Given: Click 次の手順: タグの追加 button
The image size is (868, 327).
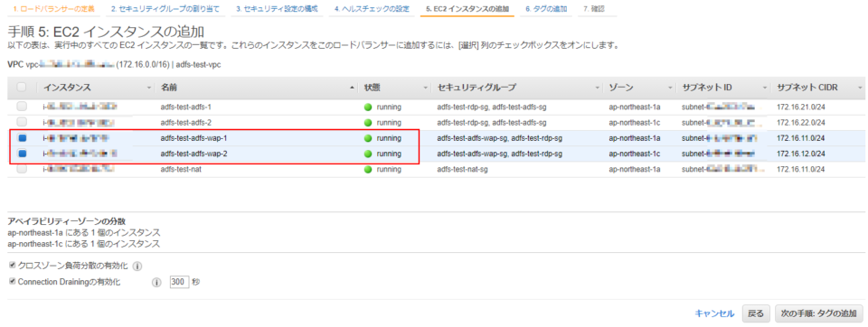Looking at the screenshot, I should coord(819,313).
